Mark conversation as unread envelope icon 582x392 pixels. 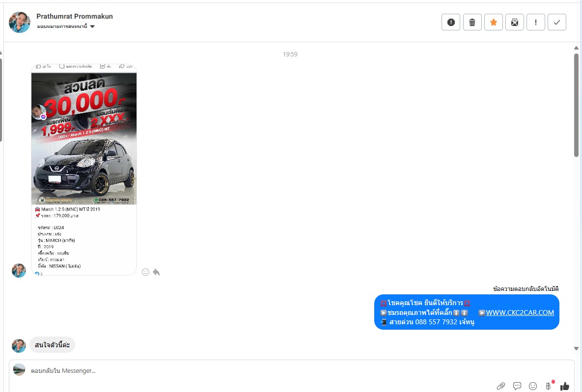(x=514, y=22)
